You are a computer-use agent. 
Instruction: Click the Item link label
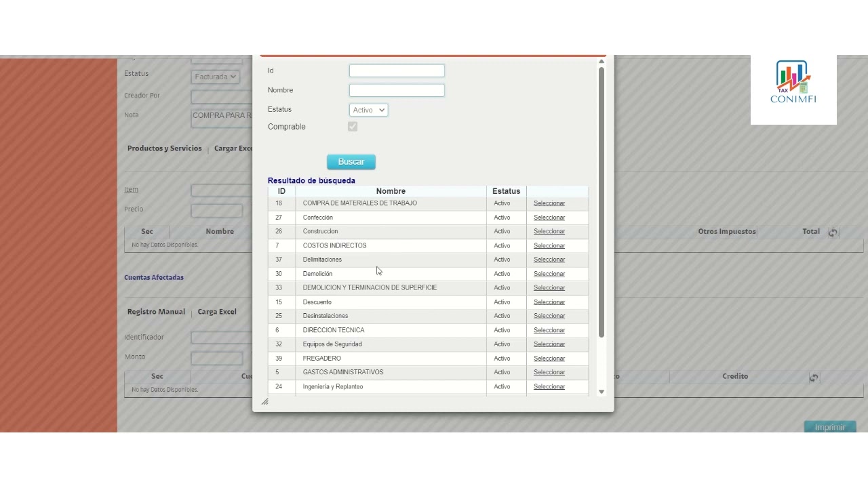(x=131, y=190)
